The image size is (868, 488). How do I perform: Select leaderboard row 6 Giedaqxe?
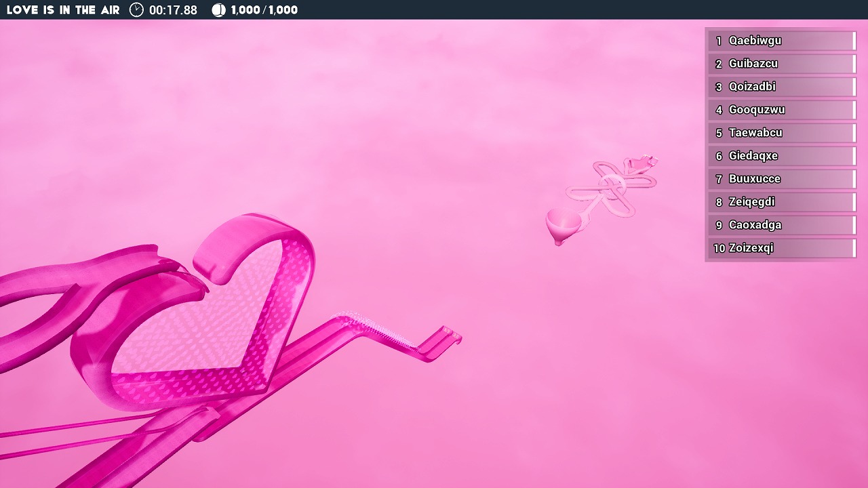(782, 156)
